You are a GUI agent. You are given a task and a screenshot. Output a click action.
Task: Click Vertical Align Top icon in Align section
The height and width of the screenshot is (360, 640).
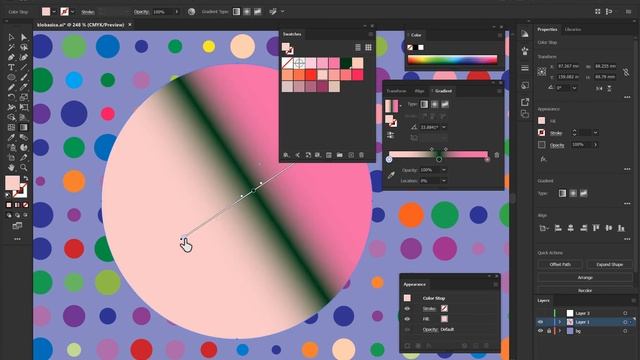(596, 228)
